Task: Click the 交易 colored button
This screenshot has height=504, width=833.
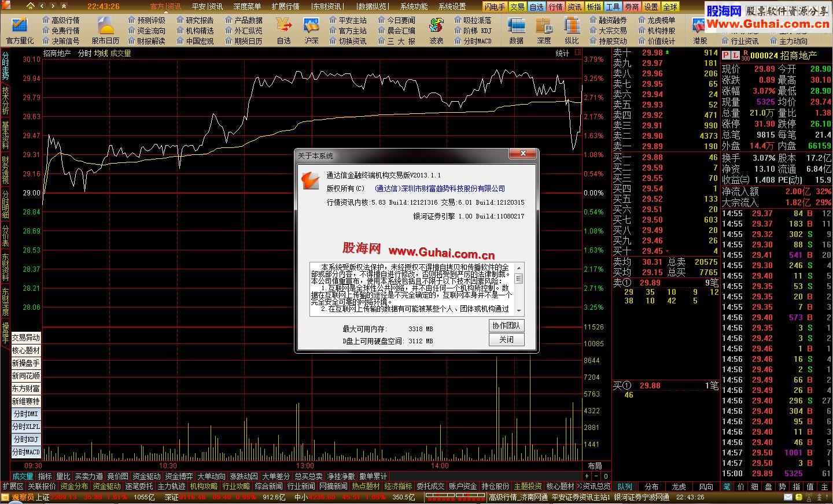Action: 517,6
